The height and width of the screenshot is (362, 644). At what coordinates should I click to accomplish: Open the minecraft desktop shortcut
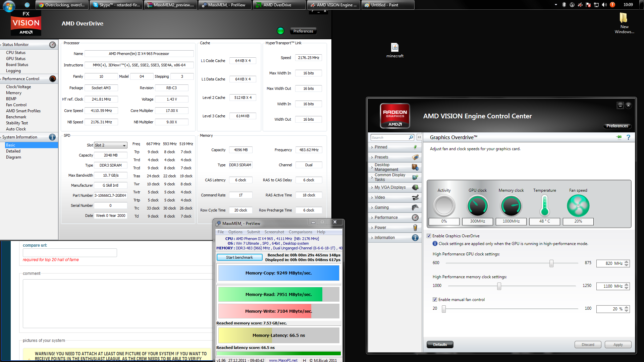click(395, 50)
